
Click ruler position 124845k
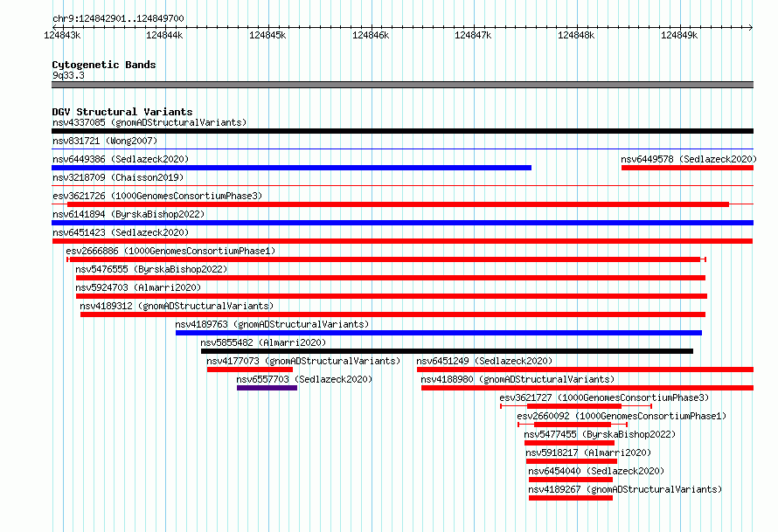(267, 35)
